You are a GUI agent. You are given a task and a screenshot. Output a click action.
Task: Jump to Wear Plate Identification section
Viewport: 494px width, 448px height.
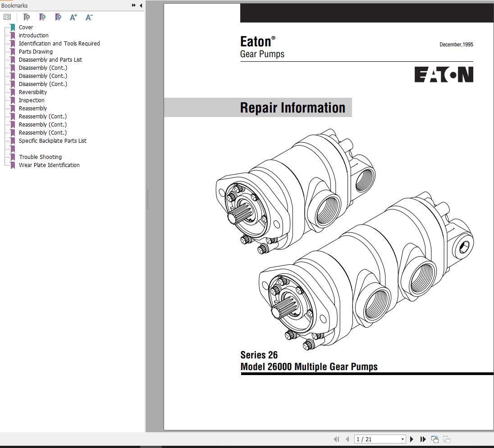[x=49, y=165]
